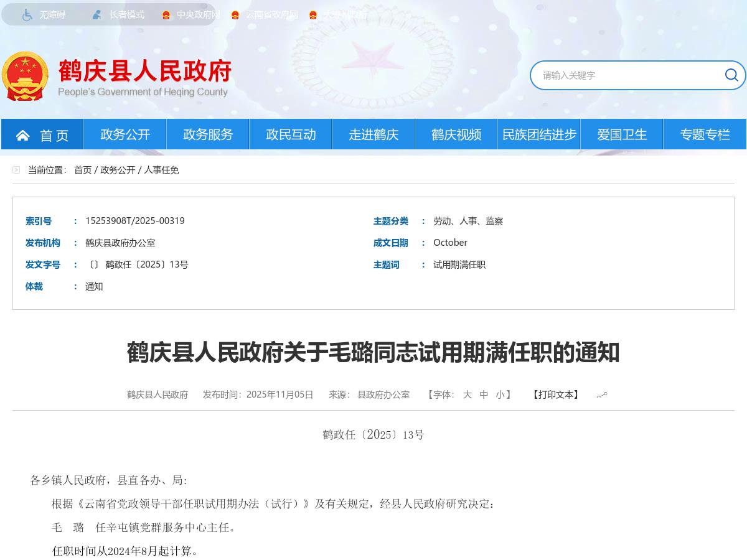This screenshot has width=747, height=560.
Task: Click inside the keyword search input field
Action: (622, 75)
